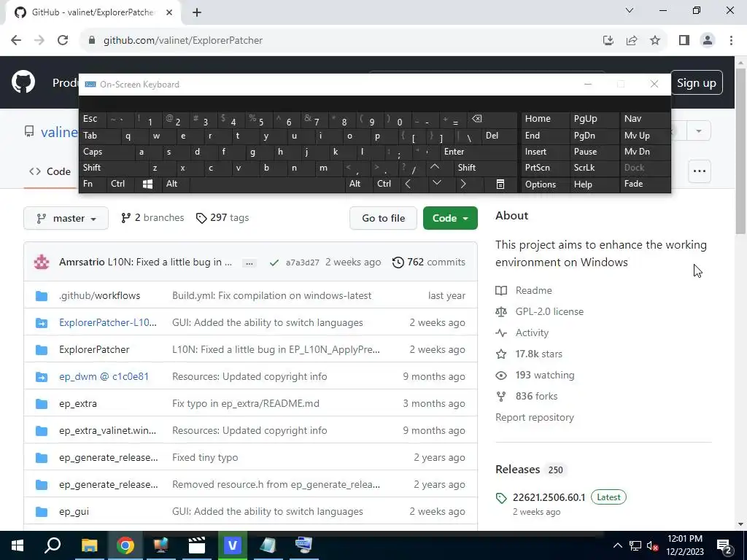Open the notification center icon
The image size is (747, 560).
(724, 545)
